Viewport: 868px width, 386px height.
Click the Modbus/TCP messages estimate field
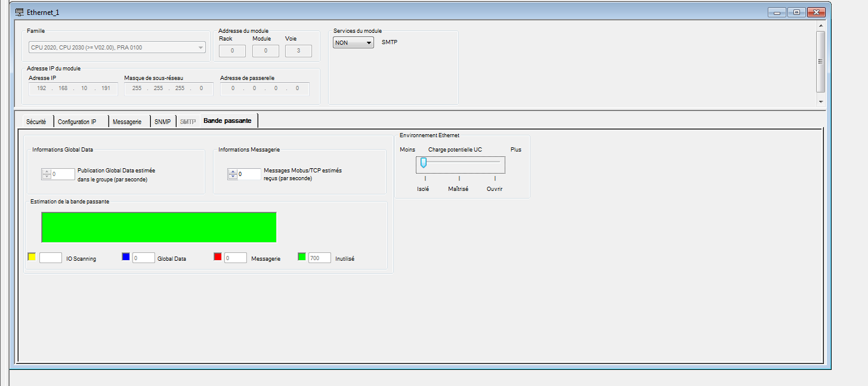pos(249,174)
